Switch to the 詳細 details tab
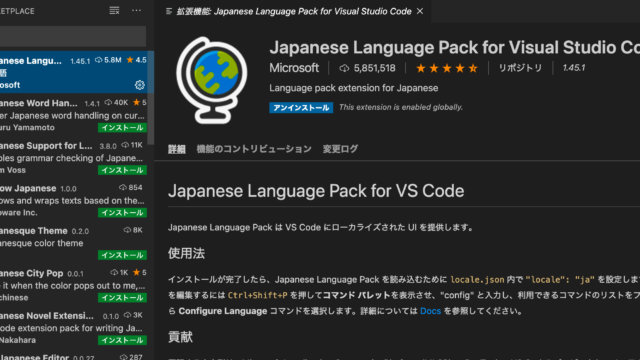Screen dimensions: 640x360 click(177, 149)
